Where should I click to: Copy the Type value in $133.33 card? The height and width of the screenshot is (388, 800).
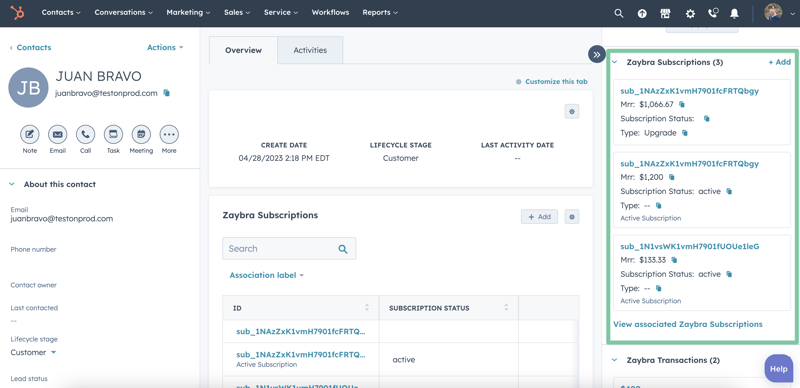click(658, 288)
